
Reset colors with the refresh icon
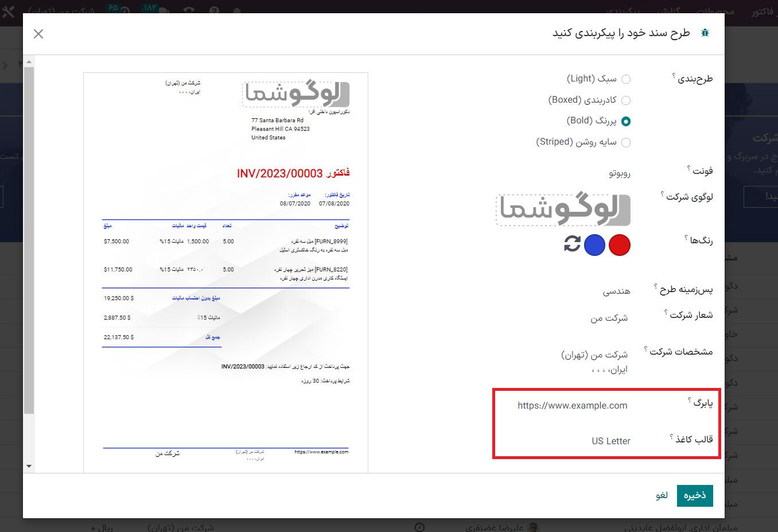[572, 244]
